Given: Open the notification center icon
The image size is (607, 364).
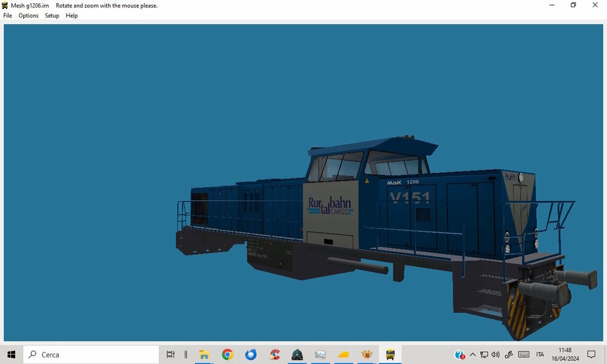Looking at the screenshot, I should (591, 354).
